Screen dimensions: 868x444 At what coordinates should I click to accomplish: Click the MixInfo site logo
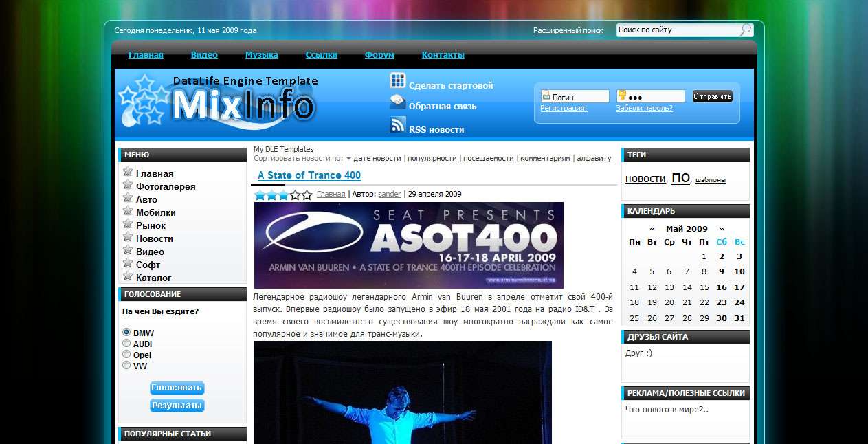point(218,103)
